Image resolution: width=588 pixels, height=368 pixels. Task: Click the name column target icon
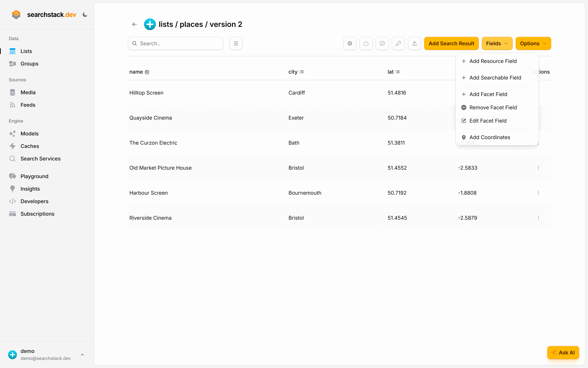pos(147,72)
